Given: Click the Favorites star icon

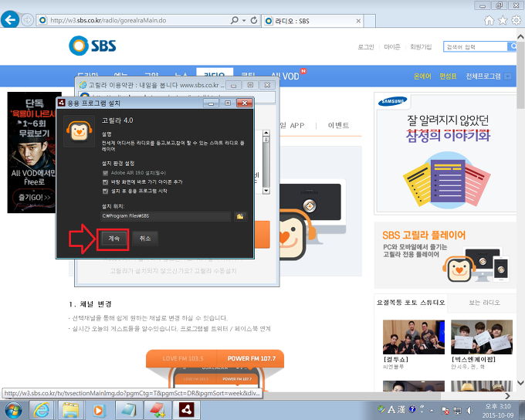Looking at the screenshot, I should click(503, 20).
